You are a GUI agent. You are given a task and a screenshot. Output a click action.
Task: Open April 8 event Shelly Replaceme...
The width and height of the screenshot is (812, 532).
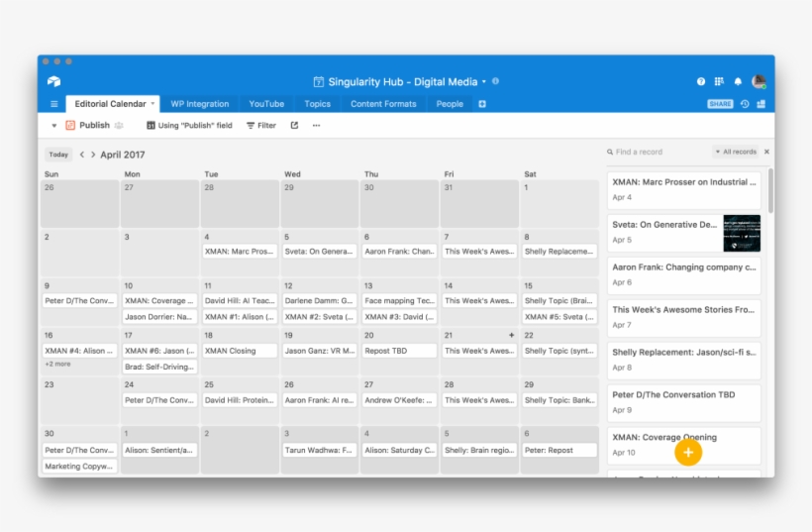click(x=559, y=252)
